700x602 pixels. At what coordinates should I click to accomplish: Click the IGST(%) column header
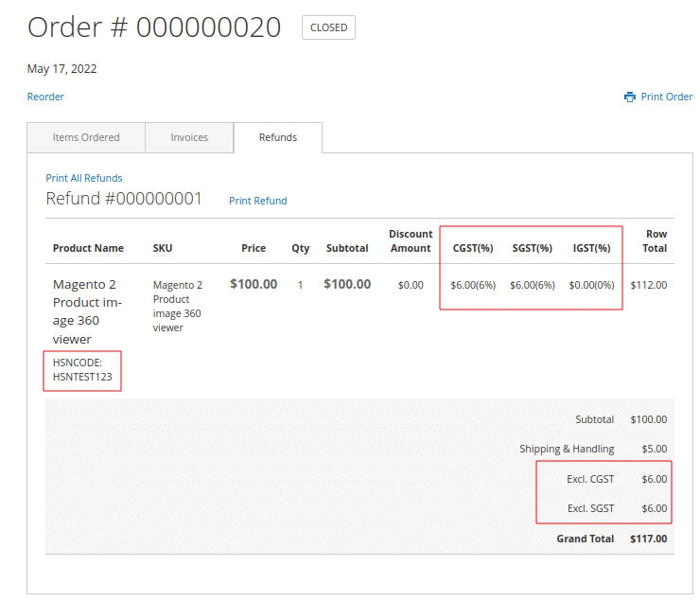click(591, 248)
